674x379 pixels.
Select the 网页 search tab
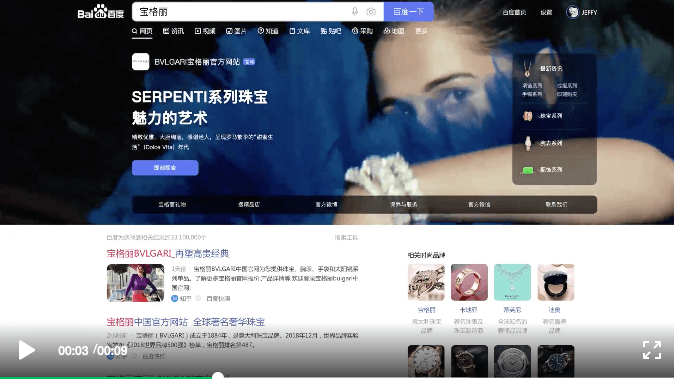point(142,31)
